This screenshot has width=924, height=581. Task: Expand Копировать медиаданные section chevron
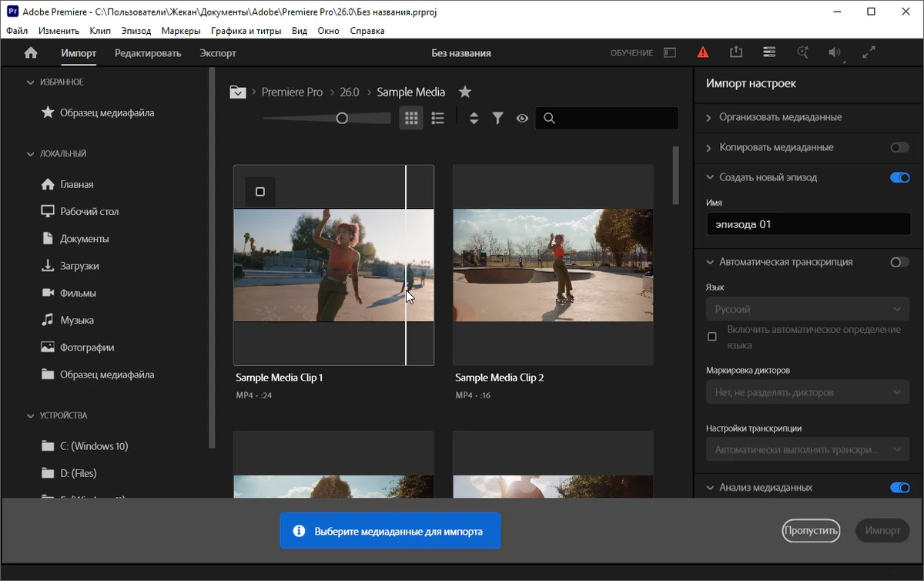709,147
